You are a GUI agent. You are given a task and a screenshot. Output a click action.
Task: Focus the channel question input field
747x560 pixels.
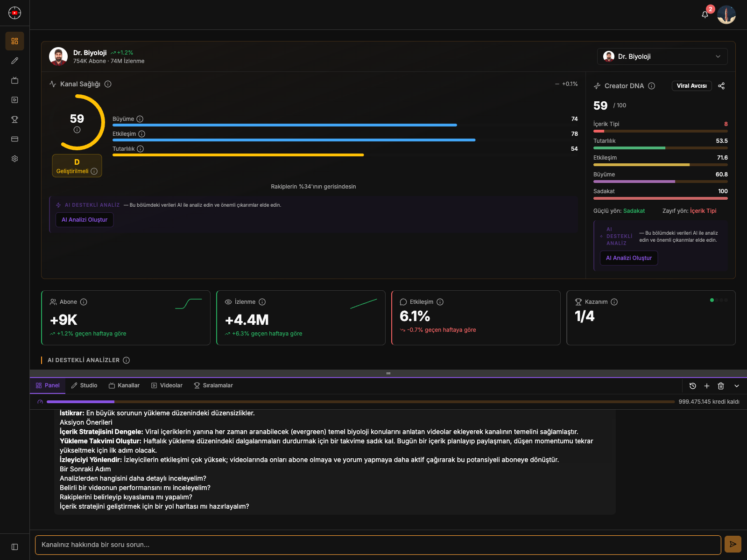[x=378, y=545]
